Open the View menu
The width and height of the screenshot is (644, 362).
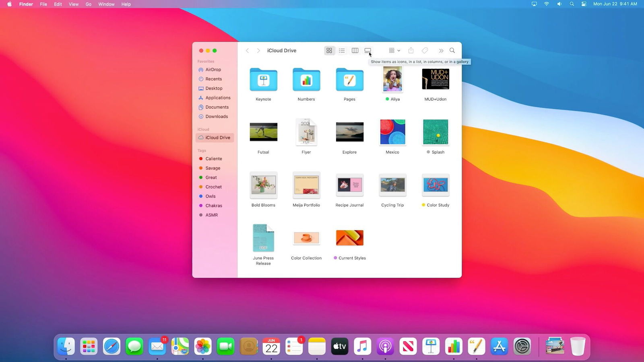[74, 4]
